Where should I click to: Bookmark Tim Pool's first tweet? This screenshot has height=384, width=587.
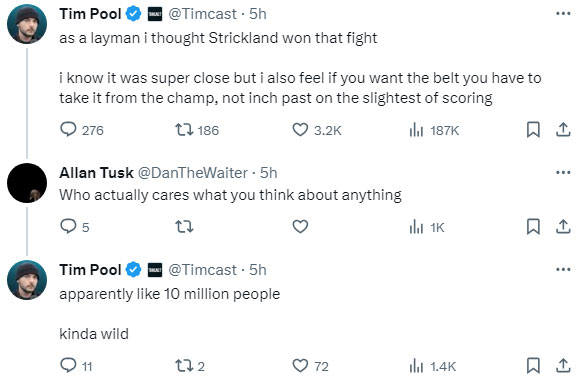click(x=533, y=130)
